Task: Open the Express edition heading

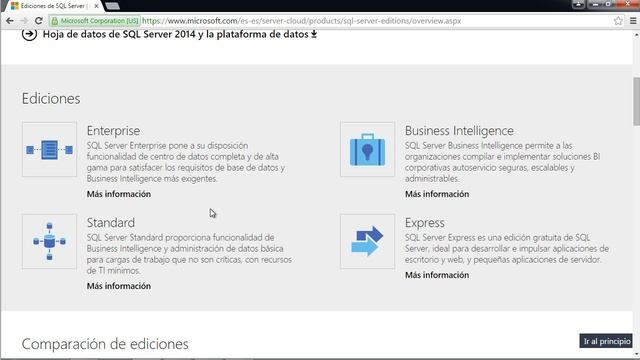Action: point(424,223)
